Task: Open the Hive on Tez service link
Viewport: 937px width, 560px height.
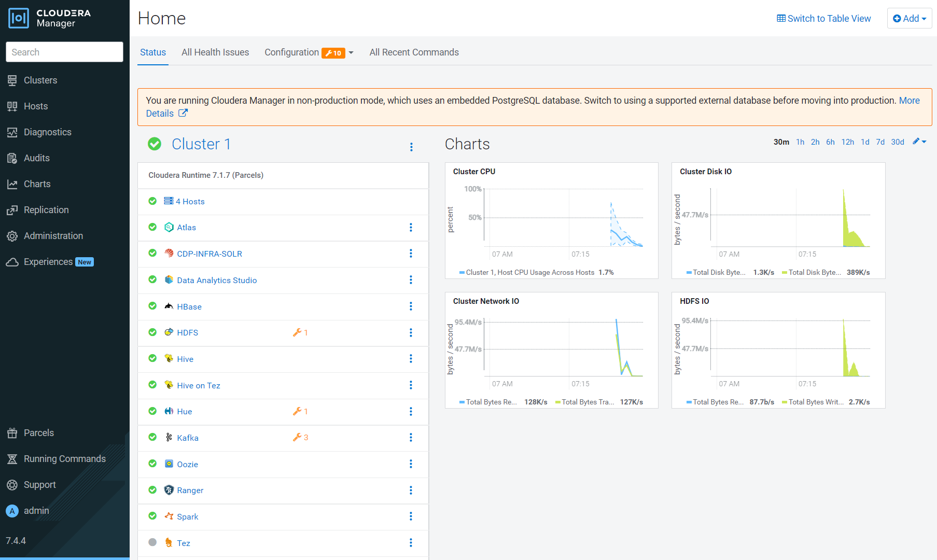Action: [199, 385]
